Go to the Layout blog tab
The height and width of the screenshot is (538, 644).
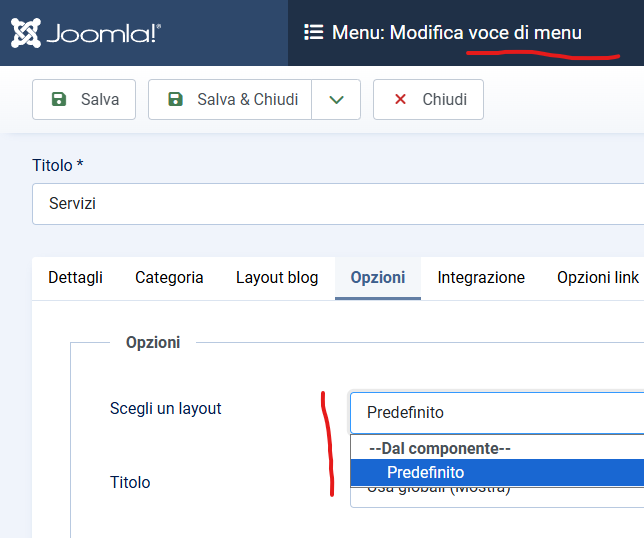click(x=277, y=278)
